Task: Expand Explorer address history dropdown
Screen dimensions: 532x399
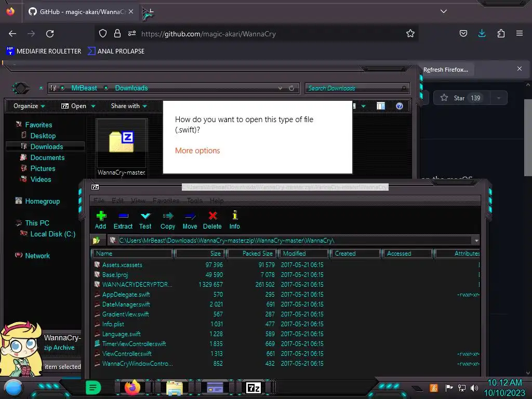Action: tap(280, 88)
